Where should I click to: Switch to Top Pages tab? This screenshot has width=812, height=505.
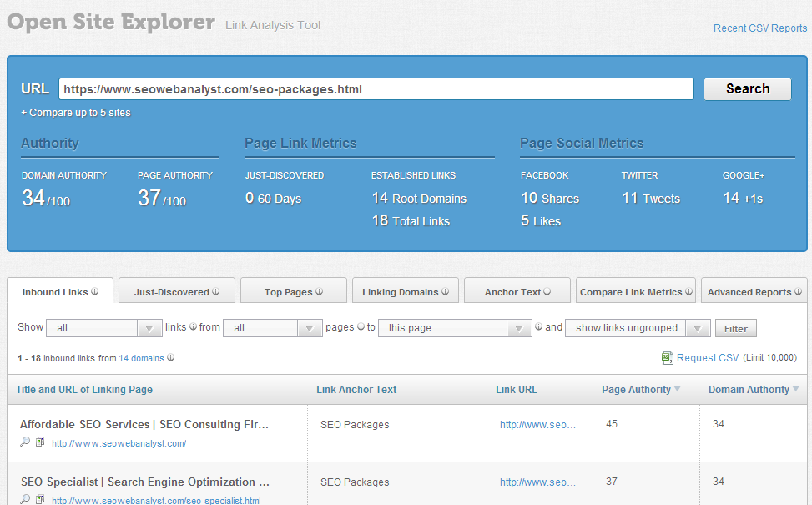(x=294, y=291)
